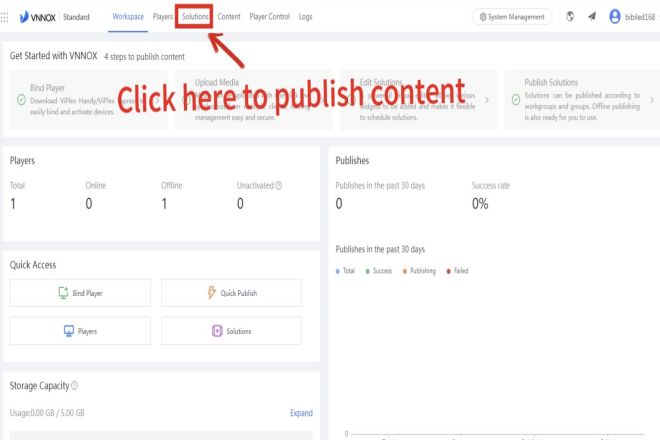660x440 pixels.
Task: Open the Solutions tab
Action: pos(195,17)
